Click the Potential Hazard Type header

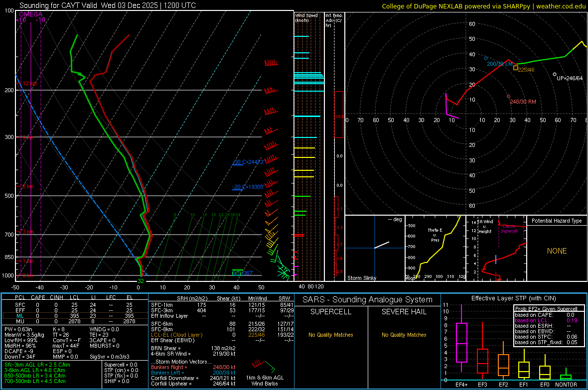pos(557,221)
